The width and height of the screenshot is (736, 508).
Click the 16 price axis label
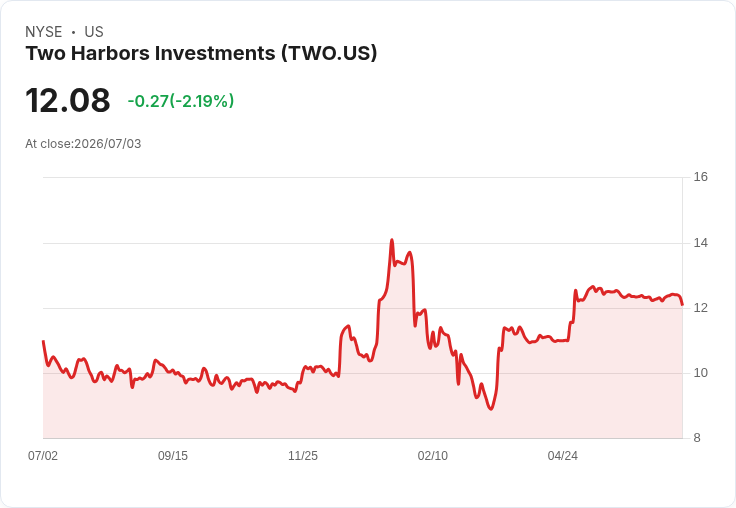tap(701, 177)
